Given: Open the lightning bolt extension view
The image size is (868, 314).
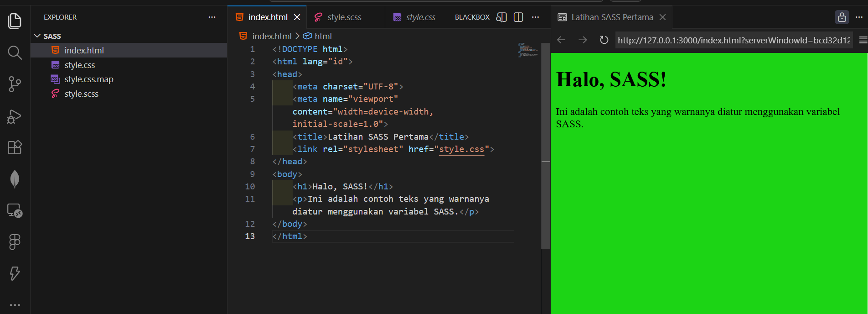Looking at the screenshot, I should 15,273.
